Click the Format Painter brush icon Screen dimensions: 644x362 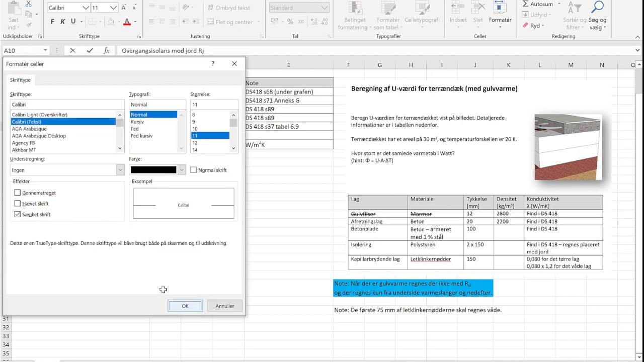(28, 25)
